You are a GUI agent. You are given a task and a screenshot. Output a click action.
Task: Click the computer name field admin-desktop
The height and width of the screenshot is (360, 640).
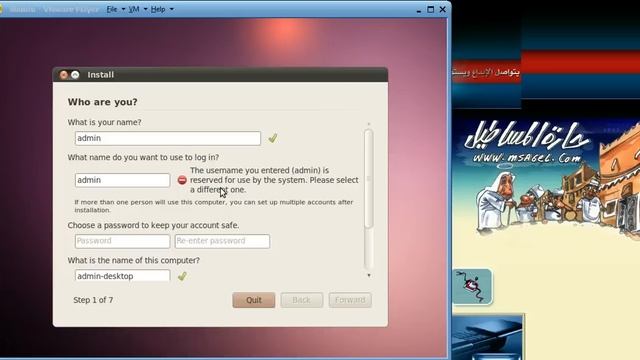122,276
